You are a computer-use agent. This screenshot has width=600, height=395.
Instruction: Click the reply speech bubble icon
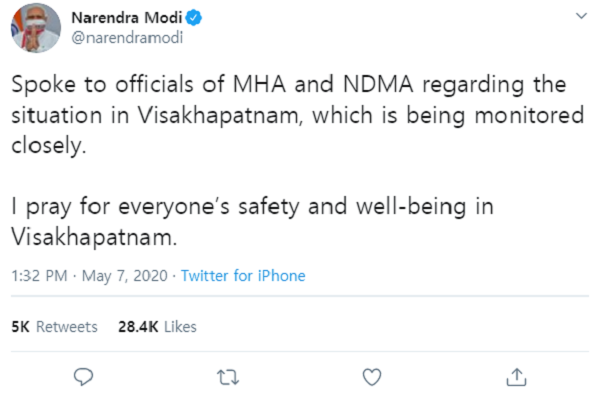coord(83,377)
